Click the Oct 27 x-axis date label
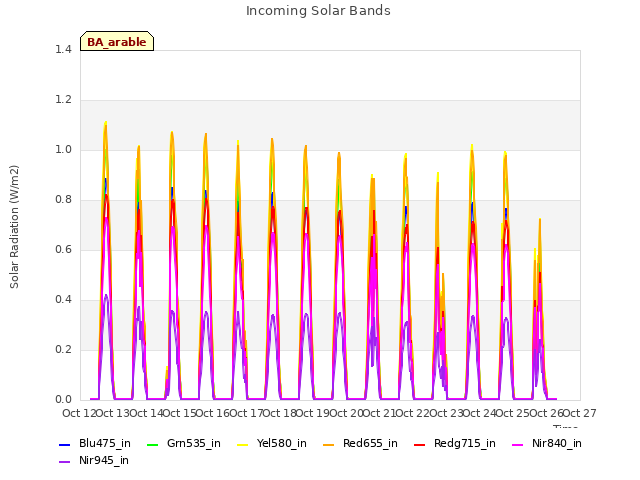640x480 pixels. 580,413
